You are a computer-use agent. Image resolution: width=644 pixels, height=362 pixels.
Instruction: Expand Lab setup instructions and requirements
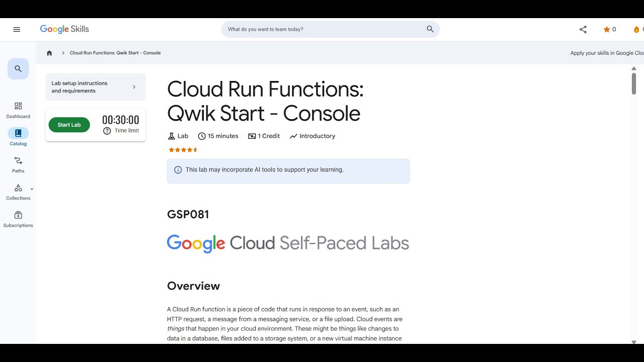click(x=96, y=87)
